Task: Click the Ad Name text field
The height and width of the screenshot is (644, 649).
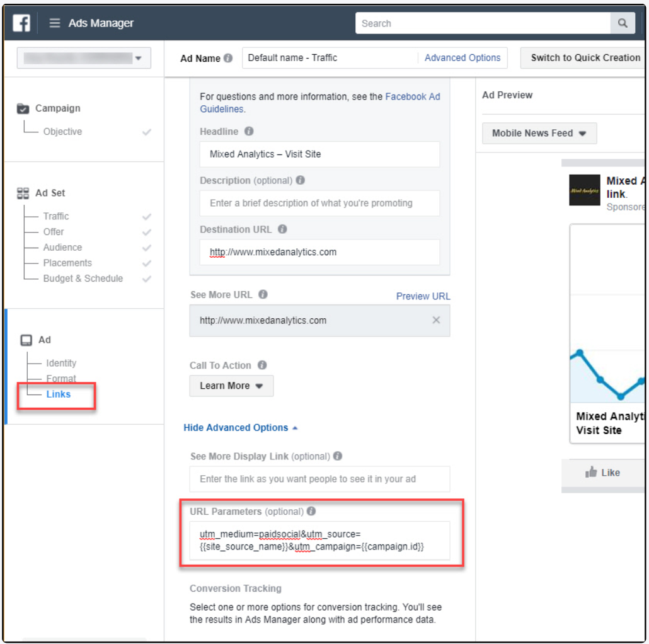Action: pyautogui.click(x=330, y=58)
